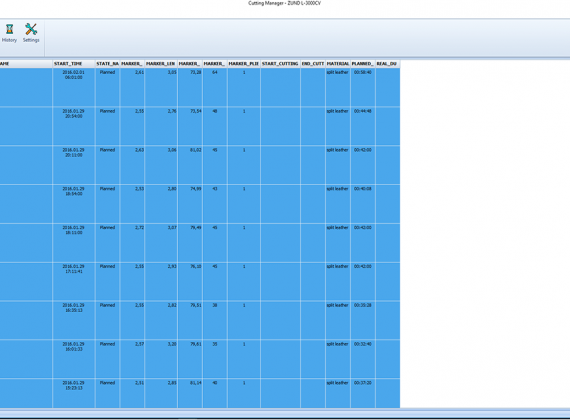Open the History view
This screenshot has width=570, height=420.
[x=9, y=33]
